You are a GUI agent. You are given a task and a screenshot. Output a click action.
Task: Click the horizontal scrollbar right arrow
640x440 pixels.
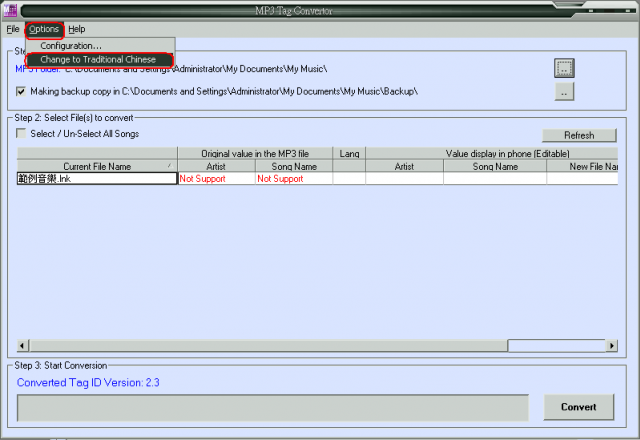(611, 345)
